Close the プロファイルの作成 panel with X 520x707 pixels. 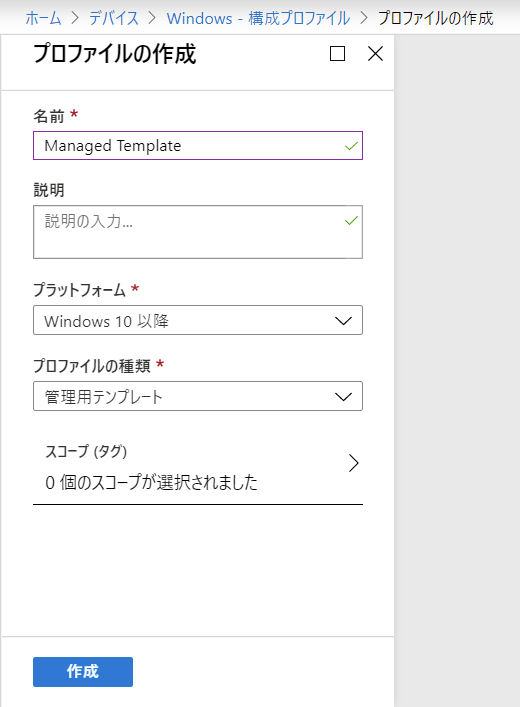(375, 54)
